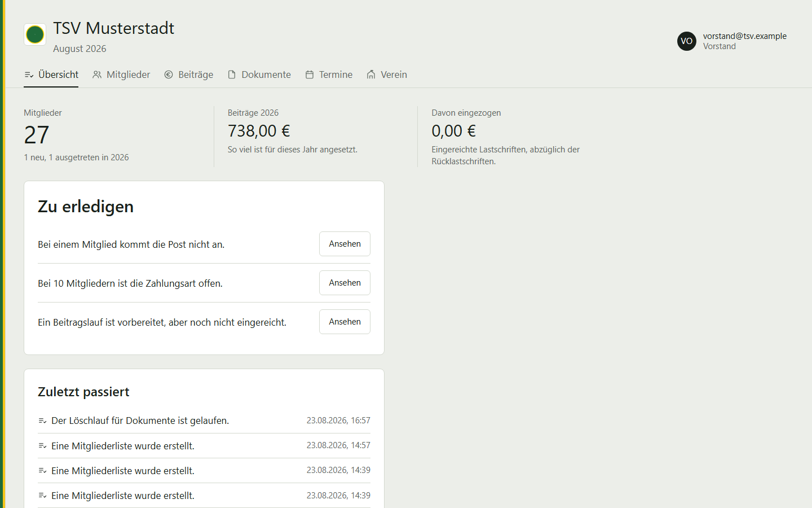The width and height of the screenshot is (812, 508).
Task: Click 'Bei einem Mitglied kommt die Post nicht an.'
Action: tap(131, 244)
